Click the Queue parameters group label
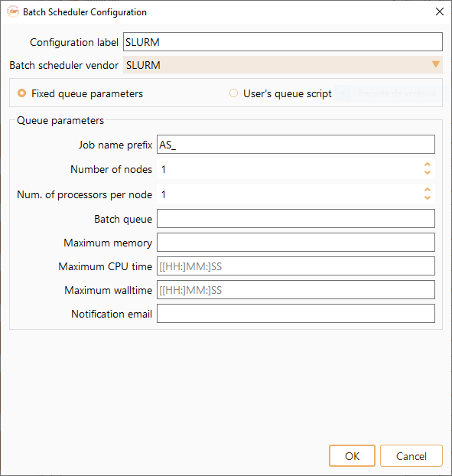 pos(60,120)
